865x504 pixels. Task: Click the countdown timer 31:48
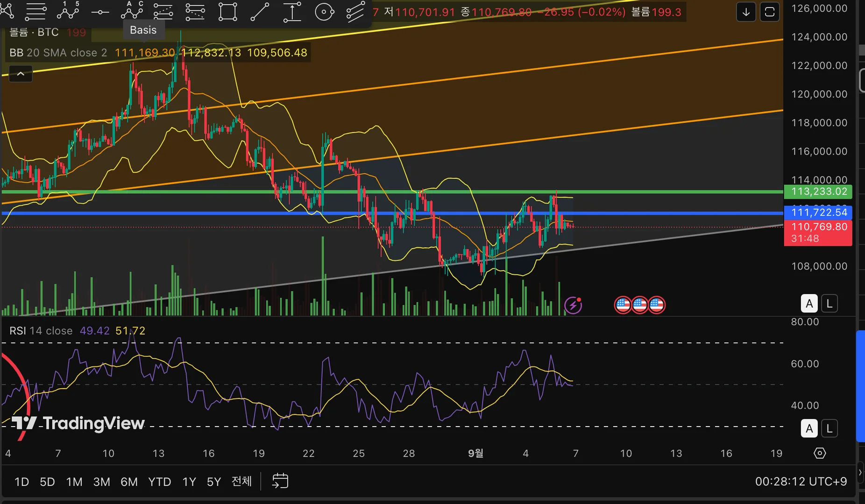click(805, 238)
